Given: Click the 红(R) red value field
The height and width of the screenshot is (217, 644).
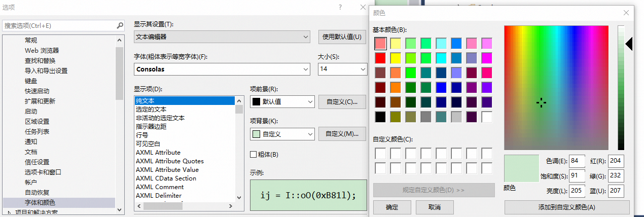Looking at the screenshot, I should click(616, 161).
